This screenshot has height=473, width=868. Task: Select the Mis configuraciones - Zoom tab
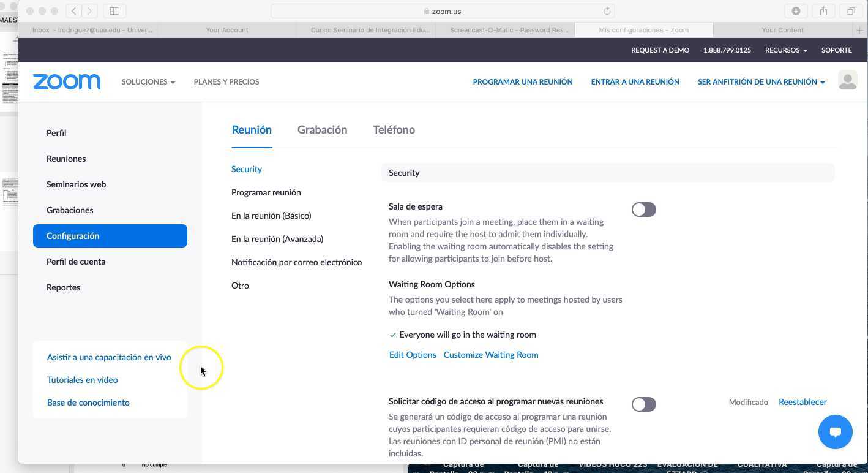[644, 30]
